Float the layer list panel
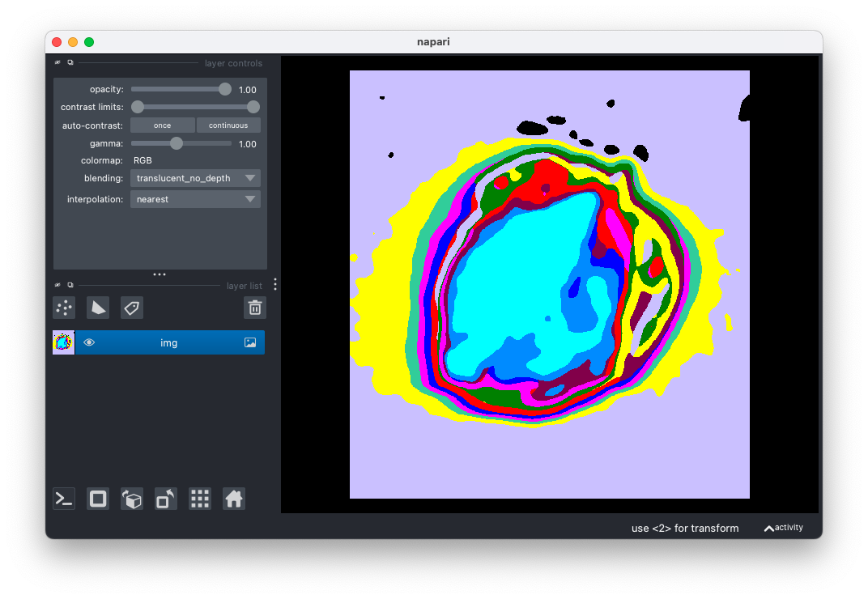The height and width of the screenshot is (599, 868). coord(70,285)
